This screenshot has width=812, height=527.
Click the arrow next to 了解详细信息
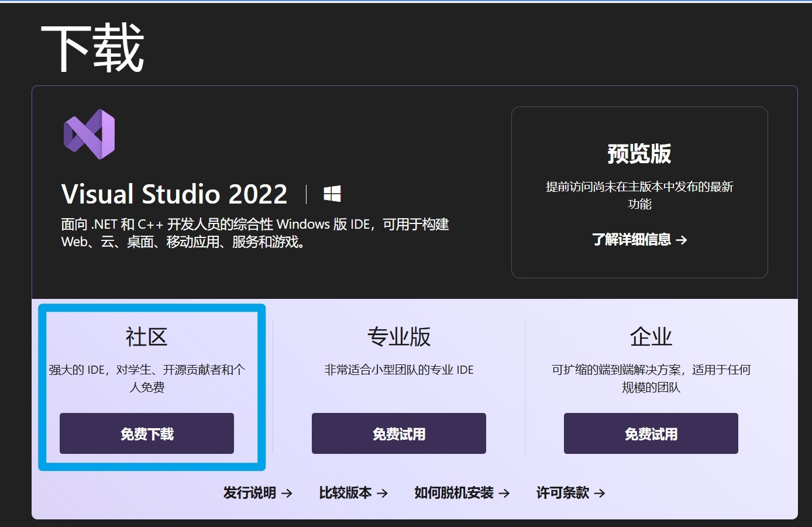(681, 240)
